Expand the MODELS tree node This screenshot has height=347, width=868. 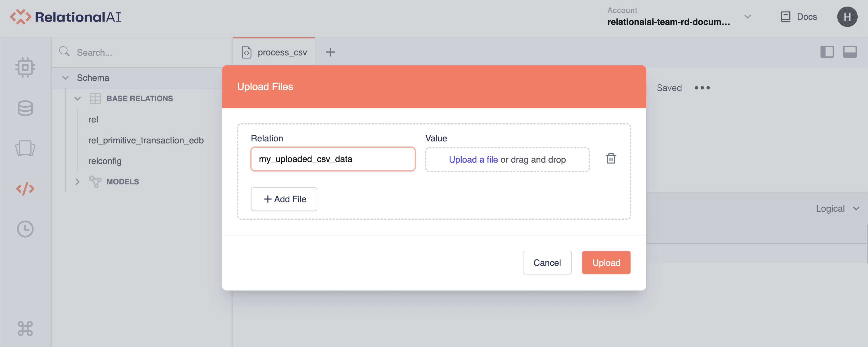pos(78,182)
